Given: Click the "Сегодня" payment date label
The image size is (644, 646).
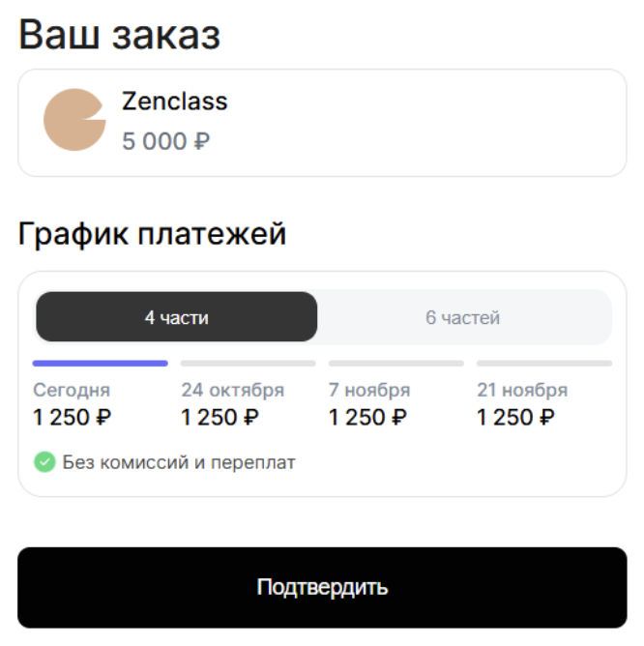Looking at the screenshot, I should point(72,391).
